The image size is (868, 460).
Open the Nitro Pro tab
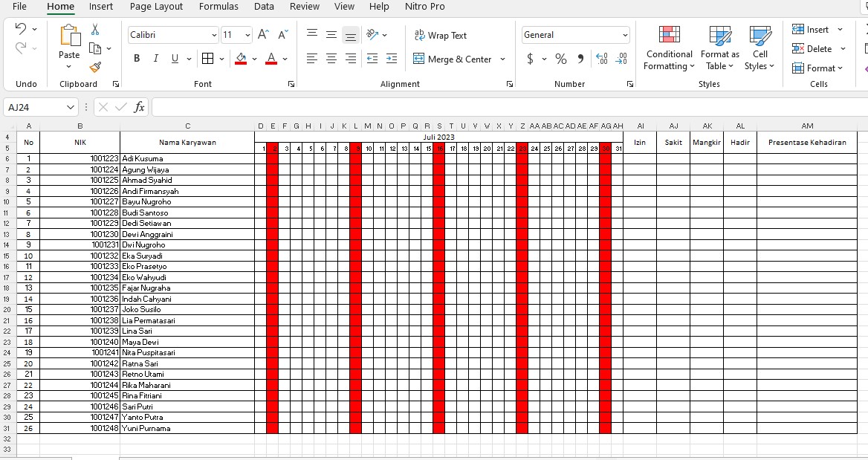tap(424, 7)
